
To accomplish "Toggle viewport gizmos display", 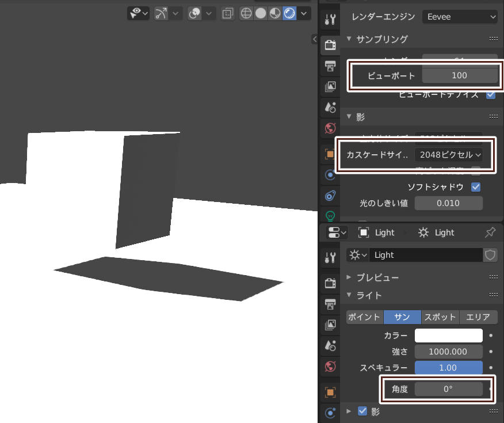I will (x=161, y=13).
